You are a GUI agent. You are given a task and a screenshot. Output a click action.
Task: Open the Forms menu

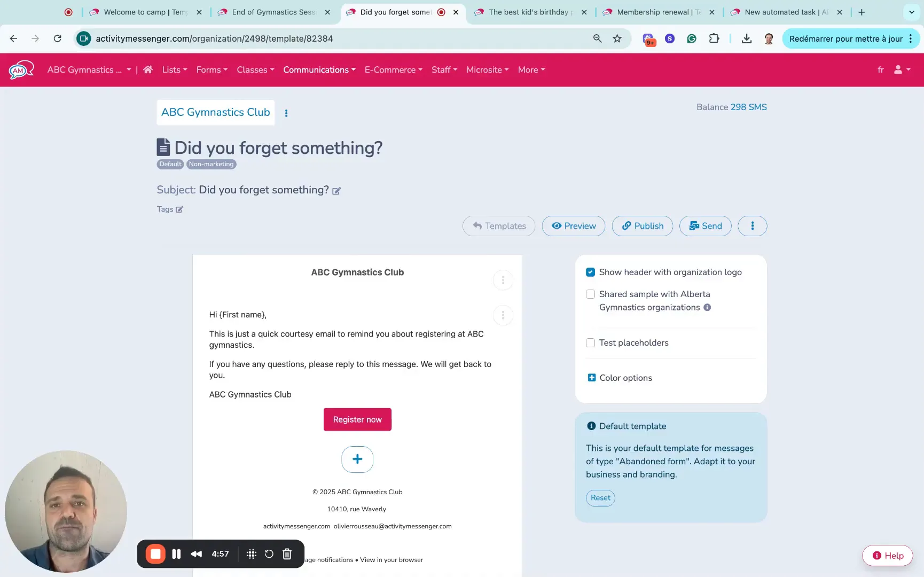[212, 69]
